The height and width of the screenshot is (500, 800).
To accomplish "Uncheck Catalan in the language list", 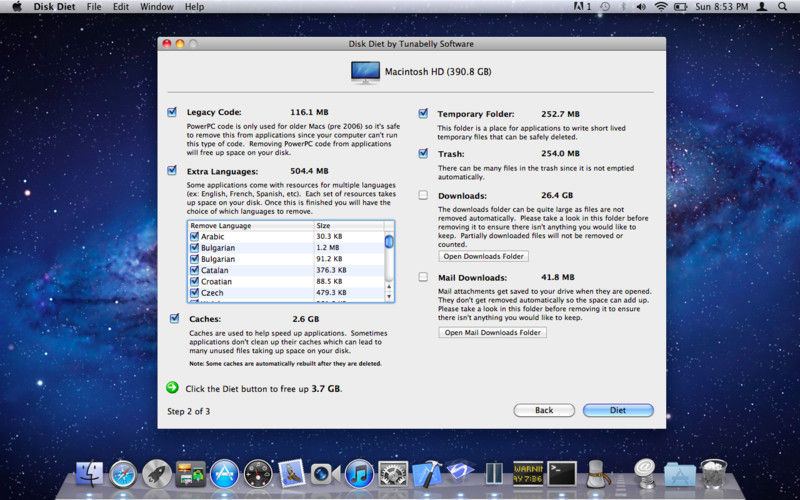I will 194,270.
